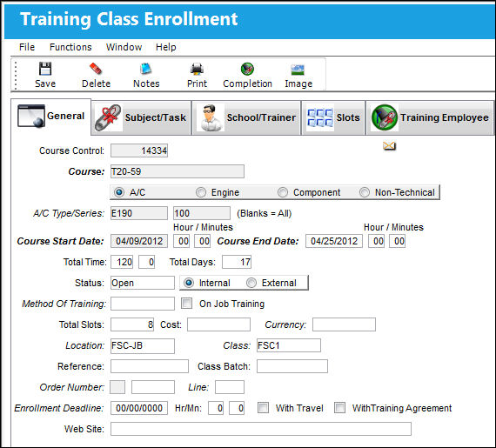Image resolution: width=496 pixels, height=448 pixels.
Task: Click the Class Batch input field
Action: (292, 366)
